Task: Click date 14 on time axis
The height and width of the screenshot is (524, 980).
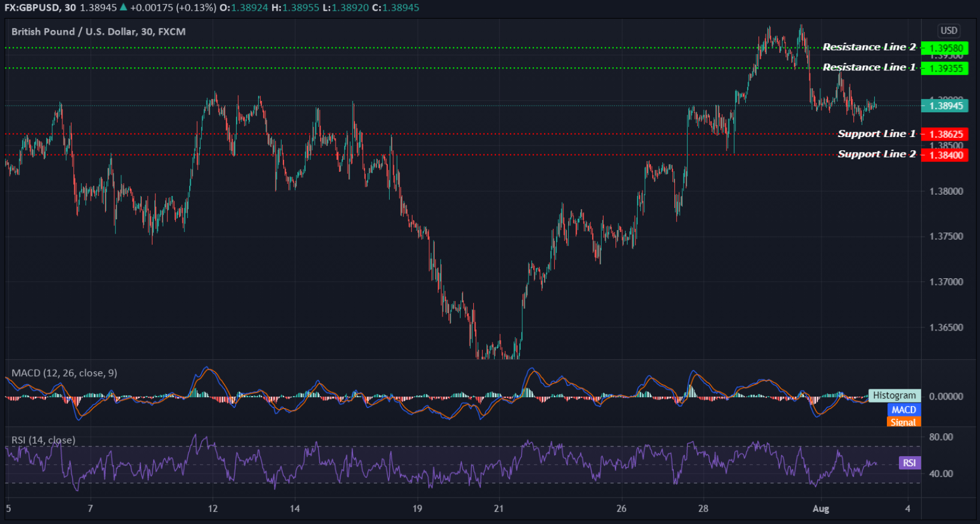Action: (x=294, y=508)
